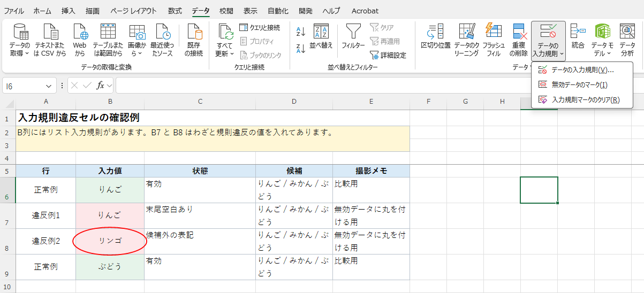644x293 pixels.
Task: Select cell B8 containing リンゴ
Action: click(110, 241)
